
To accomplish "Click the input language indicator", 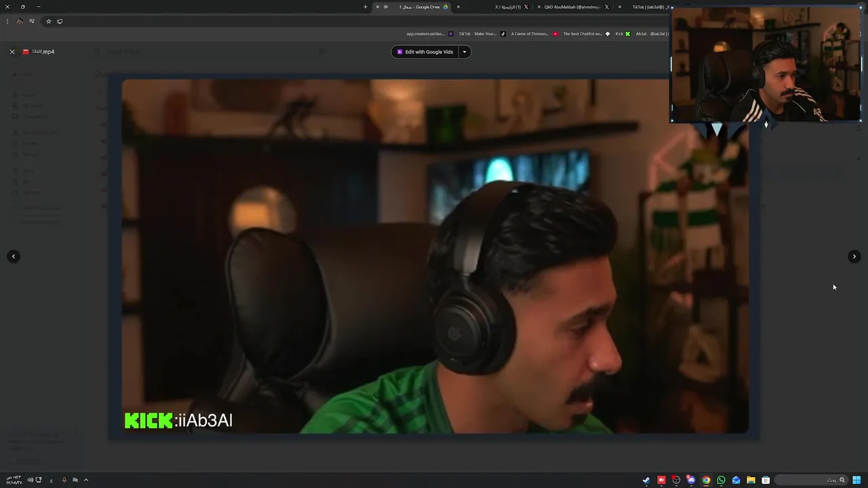I will click(51, 480).
